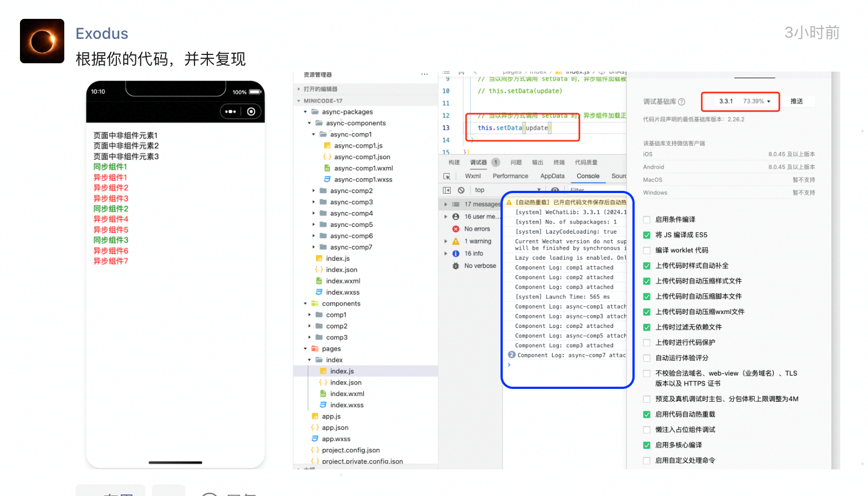868x496 pixels.
Task: Open project.config.json file
Action: pos(351,451)
